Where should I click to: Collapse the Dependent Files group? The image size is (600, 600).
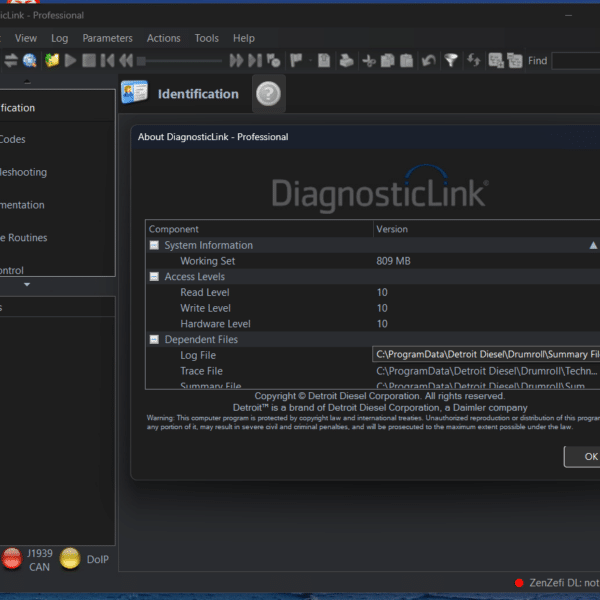[x=154, y=339]
